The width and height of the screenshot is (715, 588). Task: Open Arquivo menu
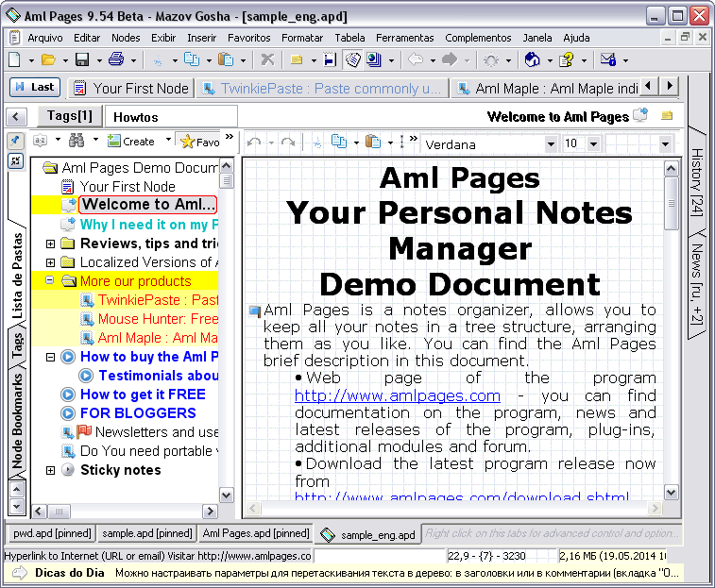click(x=45, y=38)
